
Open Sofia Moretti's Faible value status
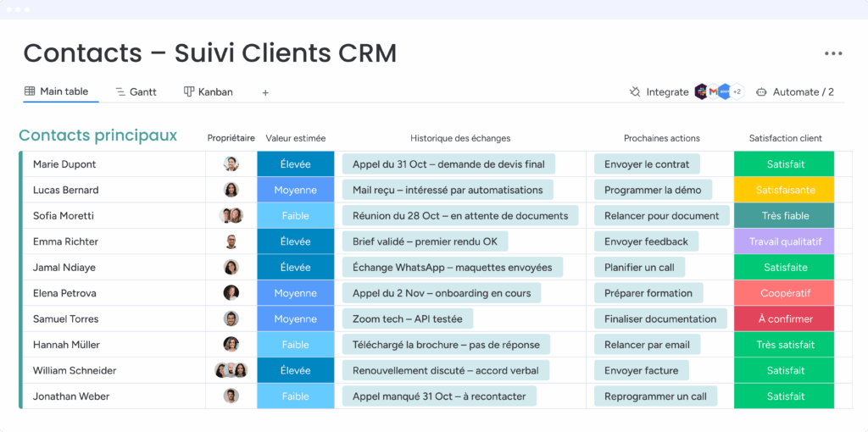pos(296,216)
